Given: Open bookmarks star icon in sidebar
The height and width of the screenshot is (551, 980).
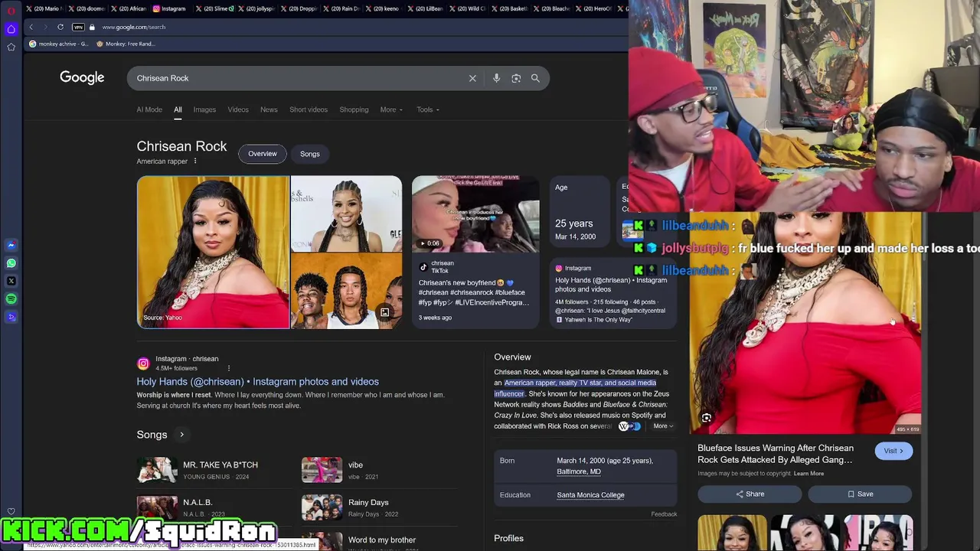Looking at the screenshot, I should pyautogui.click(x=11, y=47).
